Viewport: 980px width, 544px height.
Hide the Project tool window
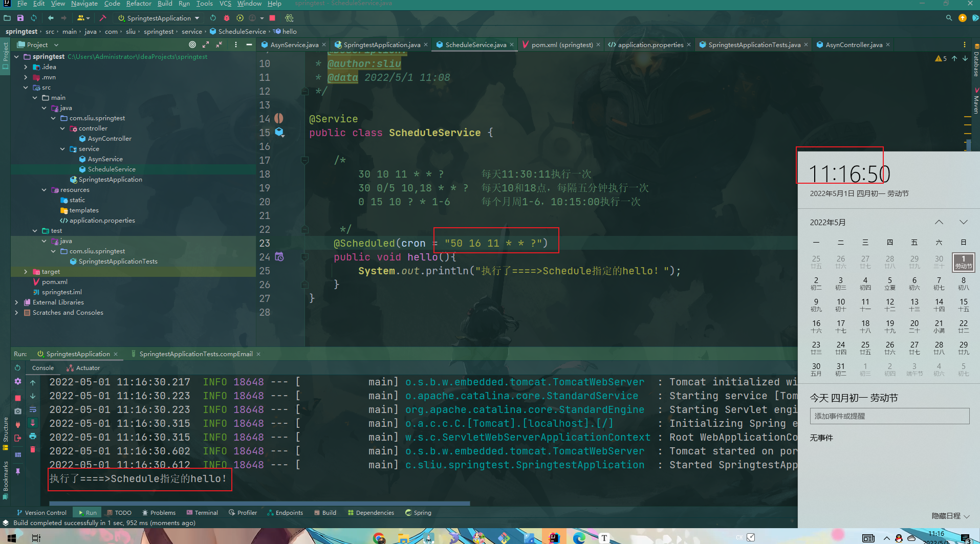(249, 45)
